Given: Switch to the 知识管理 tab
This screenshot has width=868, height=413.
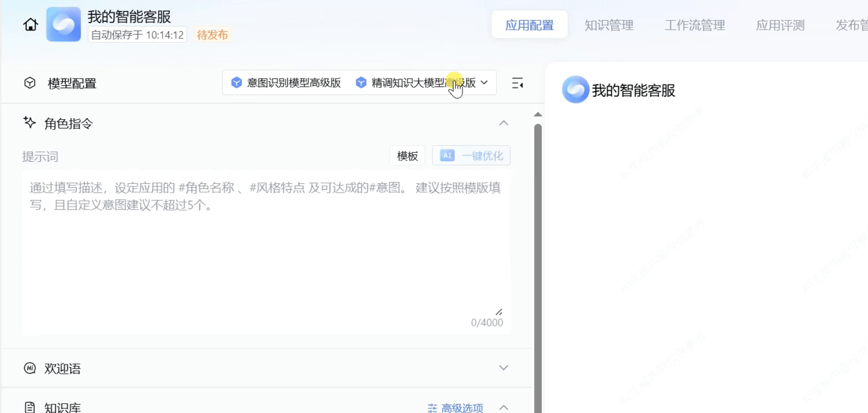Looking at the screenshot, I should [x=608, y=25].
